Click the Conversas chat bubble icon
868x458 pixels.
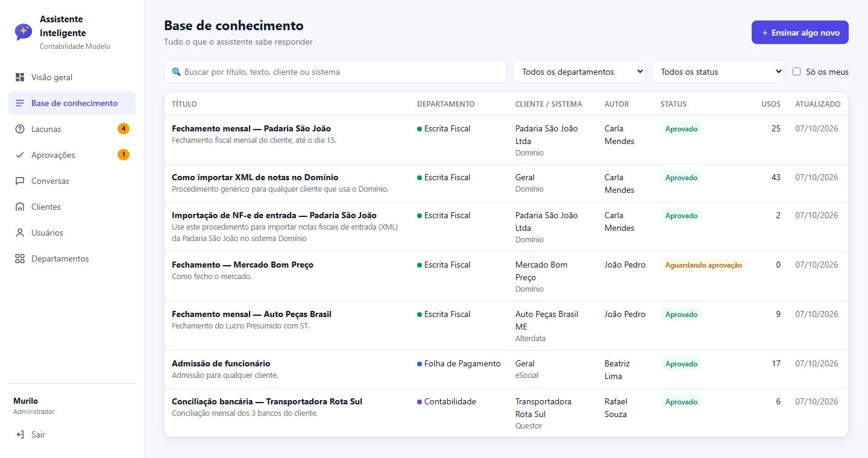pyautogui.click(x=20, y=181)
